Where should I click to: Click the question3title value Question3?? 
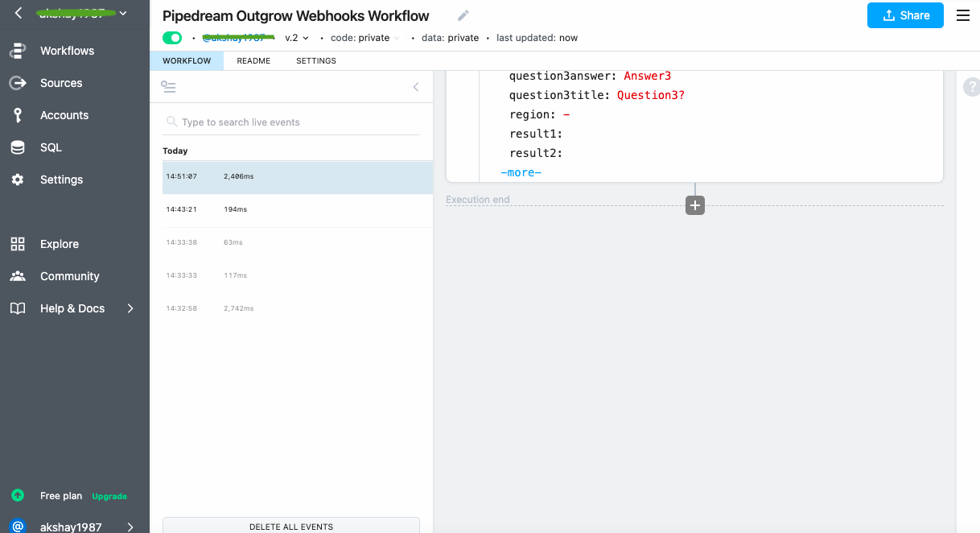651,95
